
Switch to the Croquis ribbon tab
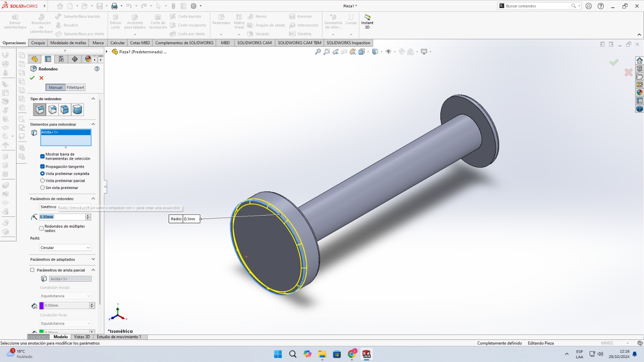[38, 43]
